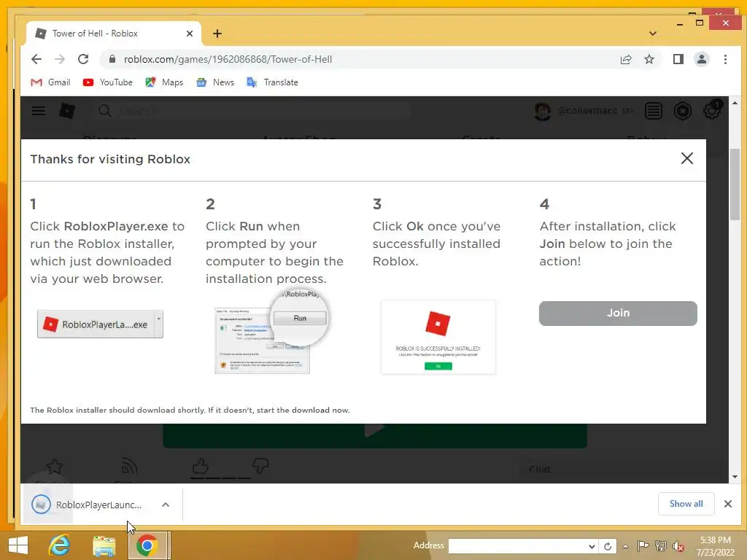The height and width of the screenshot is (560, 747).
Task: Click the gray Join button
Action: point(618,313)
